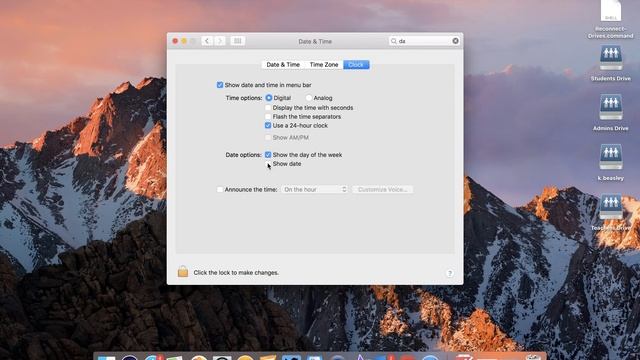Toggle Show date and time in menu bar
Viewport: 640px width, 360px height.
click(220, 85)
